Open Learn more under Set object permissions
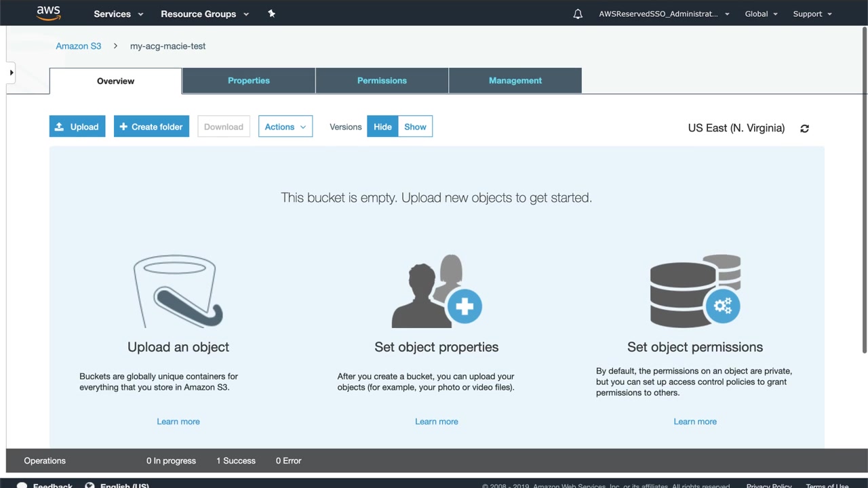Image resolution: width=868 pixels, height=488 pixels. tap(695, 422)
